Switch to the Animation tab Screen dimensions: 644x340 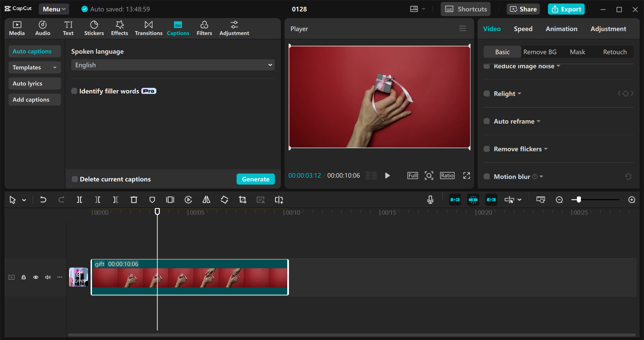coord(561,29)
